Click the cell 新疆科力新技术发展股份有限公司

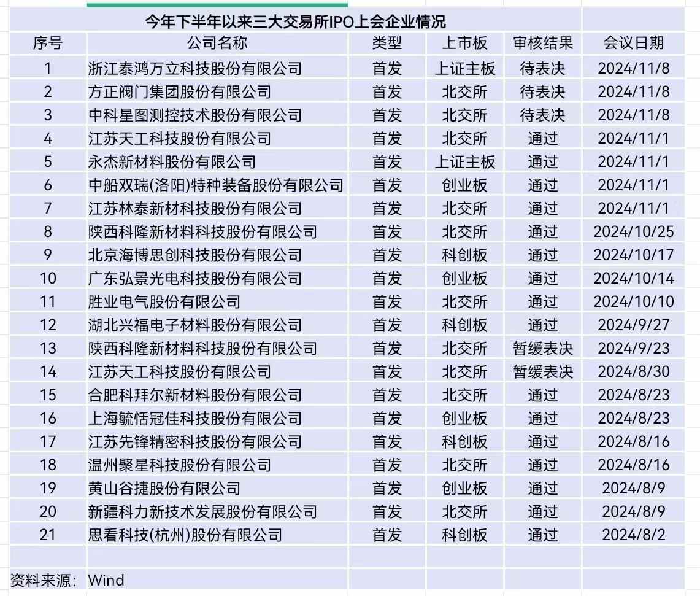pyautogui.click(x=217, y=511)
